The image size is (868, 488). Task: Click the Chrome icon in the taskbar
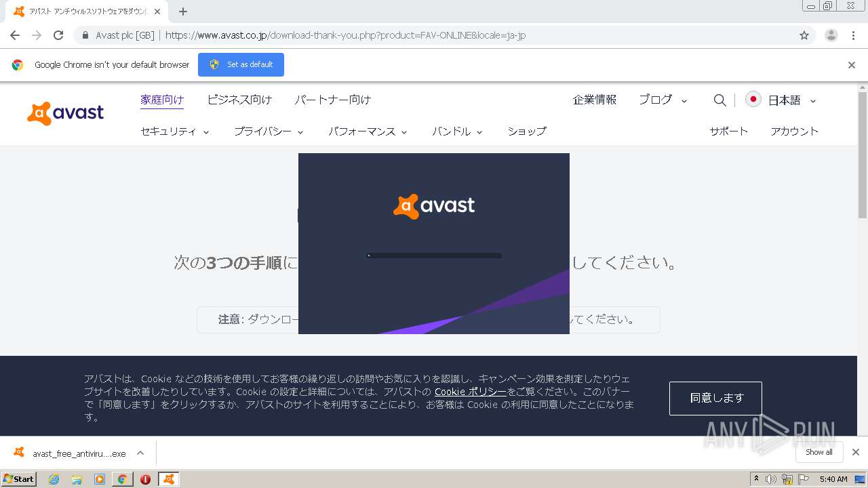pyautogui.click(x=122, y=479)
